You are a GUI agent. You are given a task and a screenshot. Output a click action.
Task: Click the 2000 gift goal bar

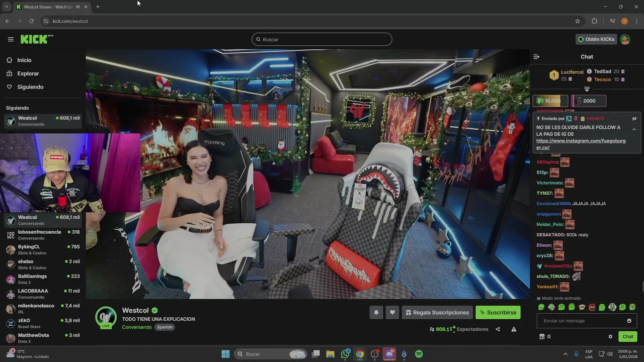click(589, 101)
